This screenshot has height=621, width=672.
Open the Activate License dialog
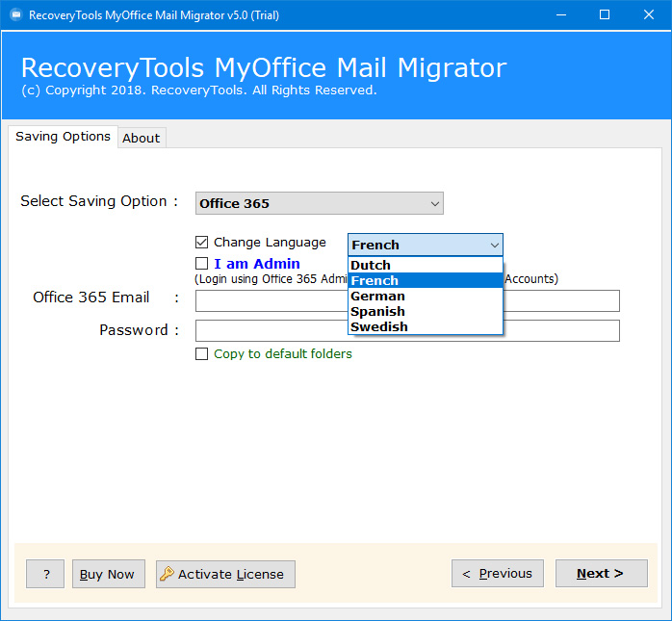point(225,574)
